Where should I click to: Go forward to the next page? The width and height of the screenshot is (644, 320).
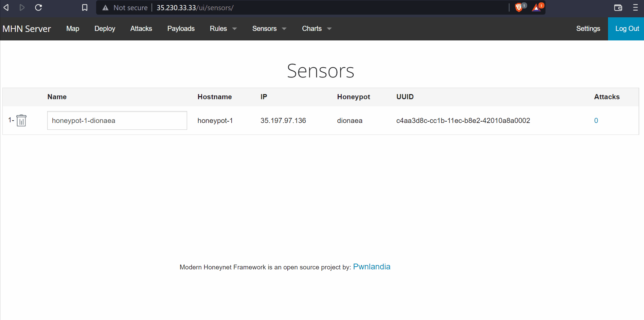(22, 7)
